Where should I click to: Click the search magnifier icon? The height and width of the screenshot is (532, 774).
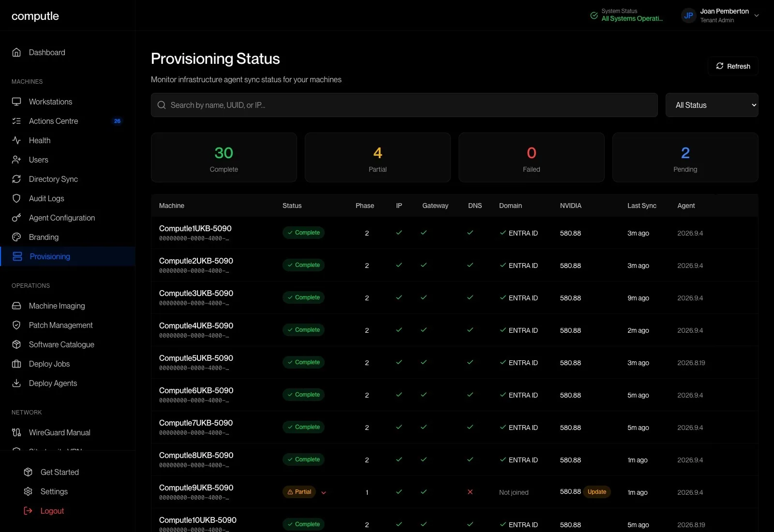162,105
